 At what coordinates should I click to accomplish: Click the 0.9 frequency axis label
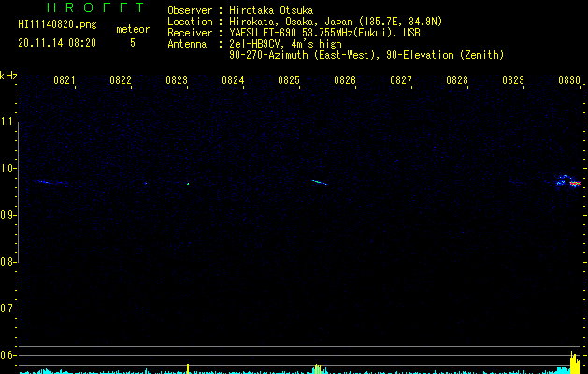7,215
